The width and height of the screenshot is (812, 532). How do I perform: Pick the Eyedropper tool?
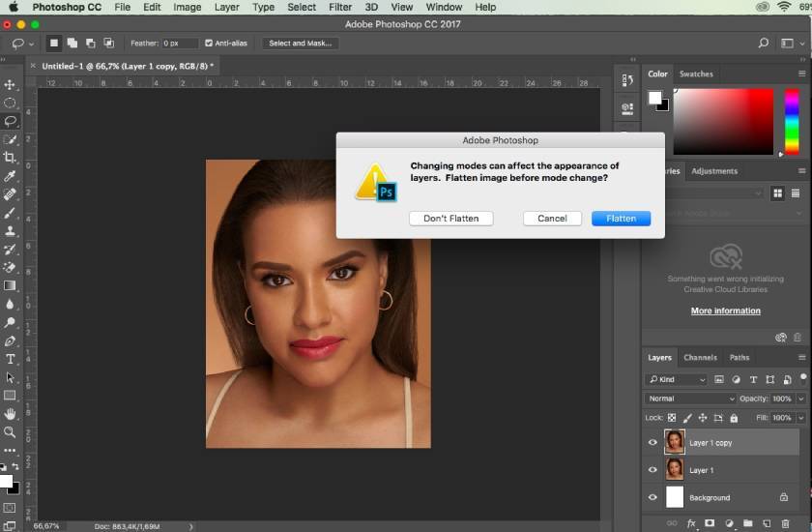[x=10, y=176]
